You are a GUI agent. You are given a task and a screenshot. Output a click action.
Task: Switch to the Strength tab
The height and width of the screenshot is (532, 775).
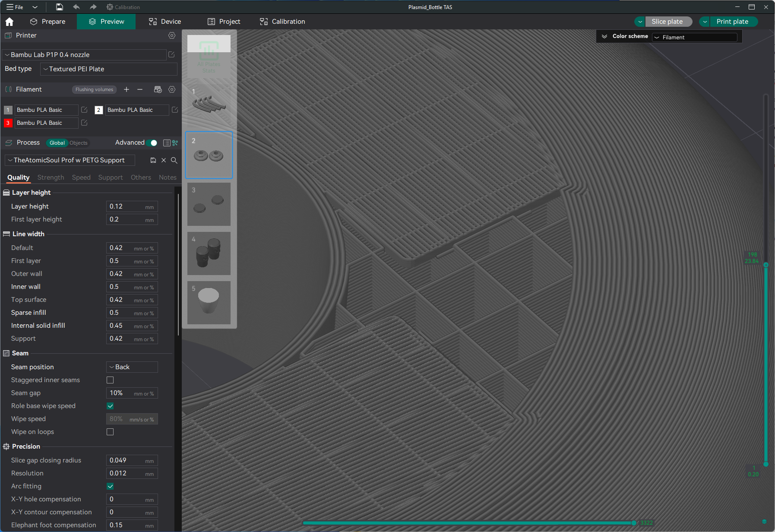click(x=51, y=177)
